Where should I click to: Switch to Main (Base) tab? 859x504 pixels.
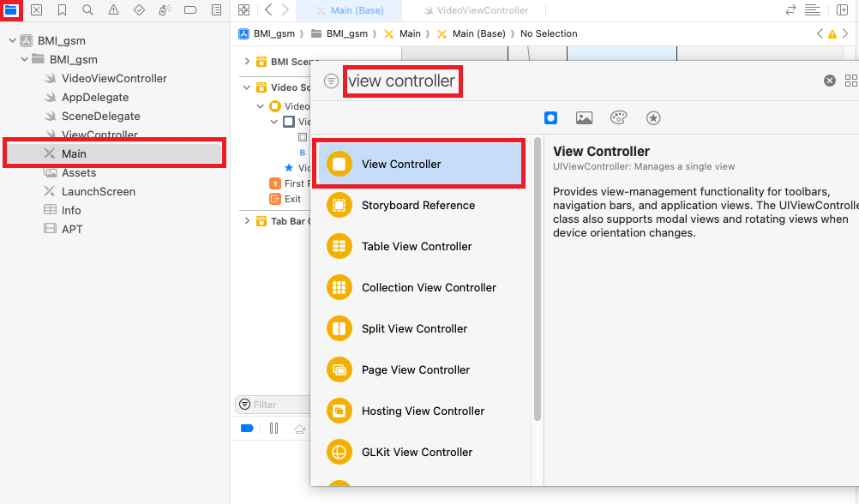pyautogui.click(x=349, y=10)
